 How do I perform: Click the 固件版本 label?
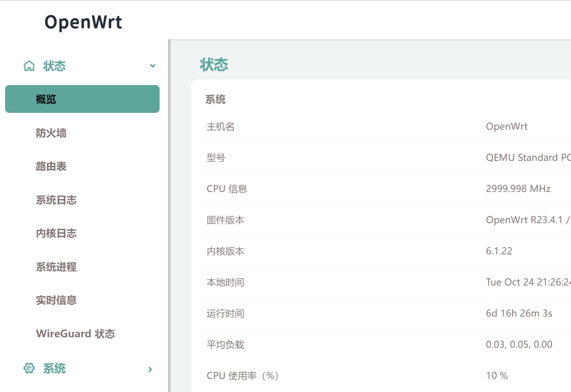[x=225, y=220]
